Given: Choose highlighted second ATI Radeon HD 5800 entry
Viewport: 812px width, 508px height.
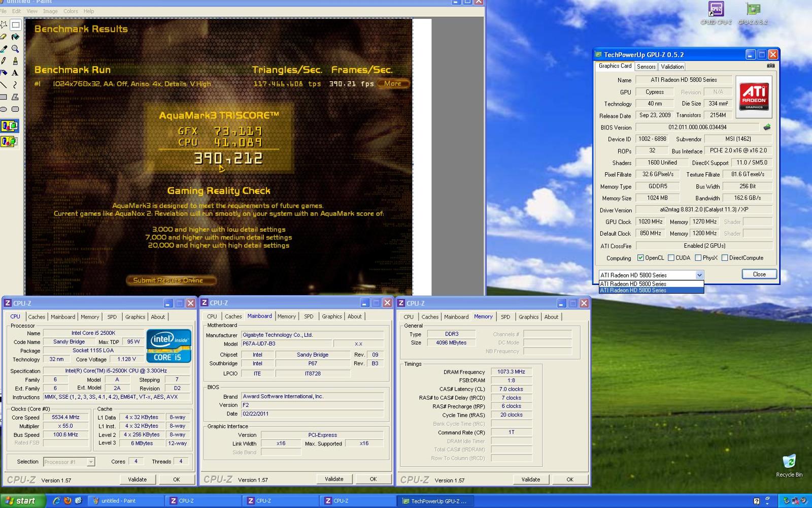Looking at the screenshot, I should coord(651,291).
